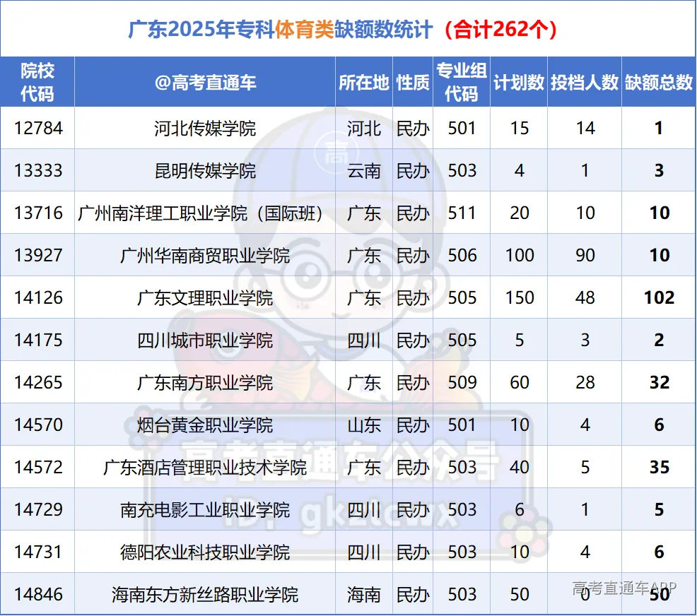
Task: Click admitted count 90
Action: click(x=585, y=255)
